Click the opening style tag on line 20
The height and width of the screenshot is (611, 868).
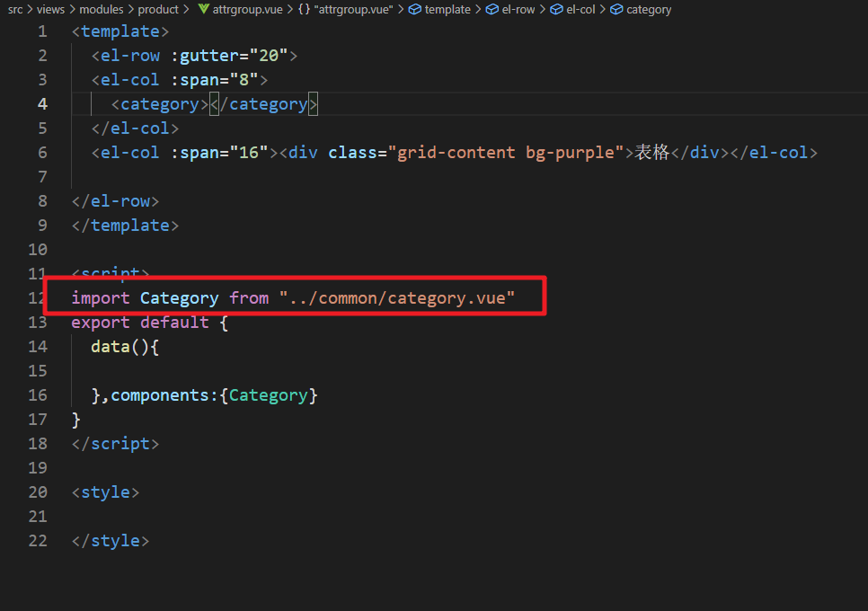click(105, 492)
